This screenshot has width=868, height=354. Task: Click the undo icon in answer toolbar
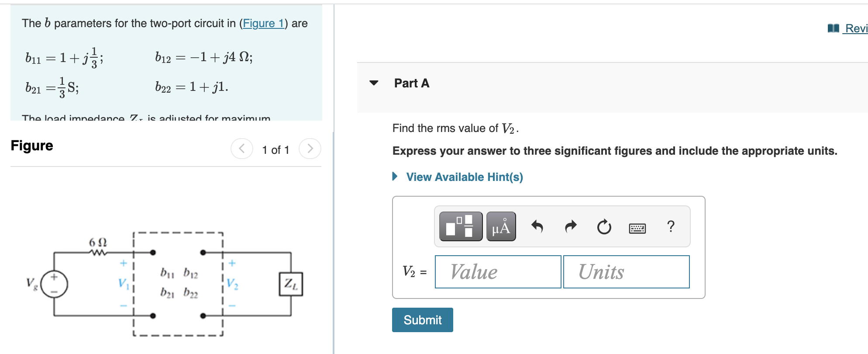tap(537, 226)
